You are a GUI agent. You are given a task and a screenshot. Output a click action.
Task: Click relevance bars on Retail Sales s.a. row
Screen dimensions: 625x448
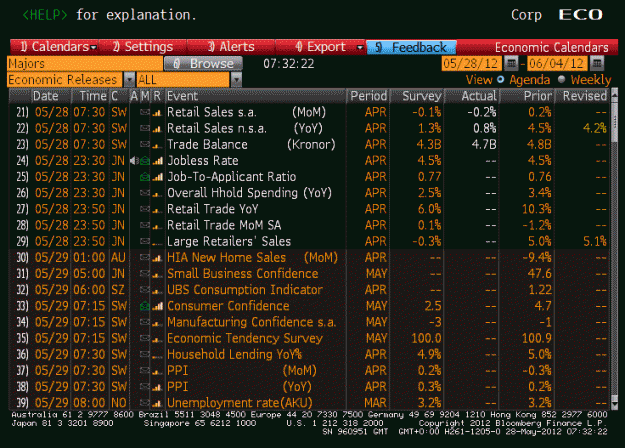(157, 112)
